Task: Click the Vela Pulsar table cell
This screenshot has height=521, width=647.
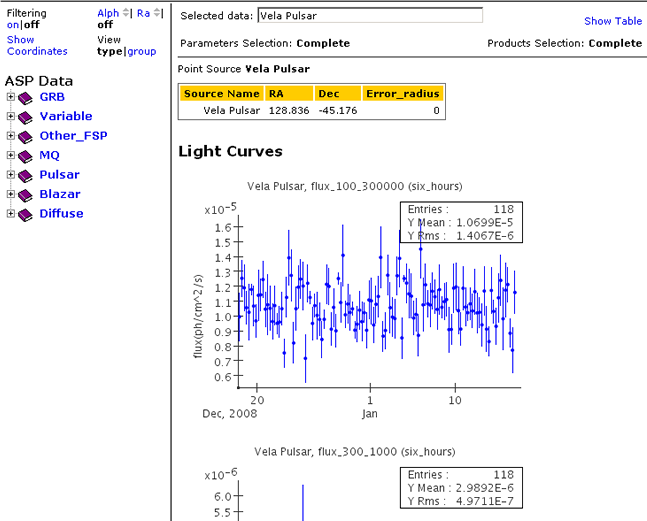Action: click(x=231, y=111)
